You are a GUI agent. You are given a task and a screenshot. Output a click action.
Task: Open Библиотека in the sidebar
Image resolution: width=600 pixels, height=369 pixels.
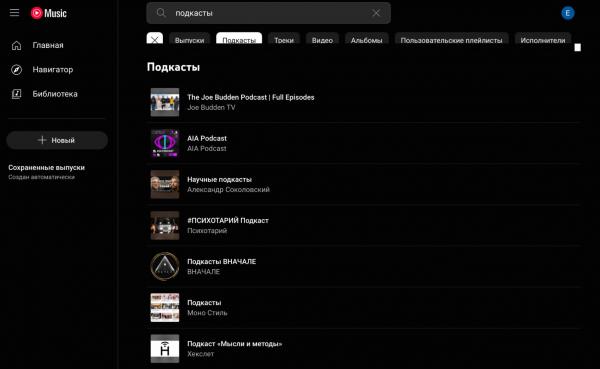coord(56,94)
